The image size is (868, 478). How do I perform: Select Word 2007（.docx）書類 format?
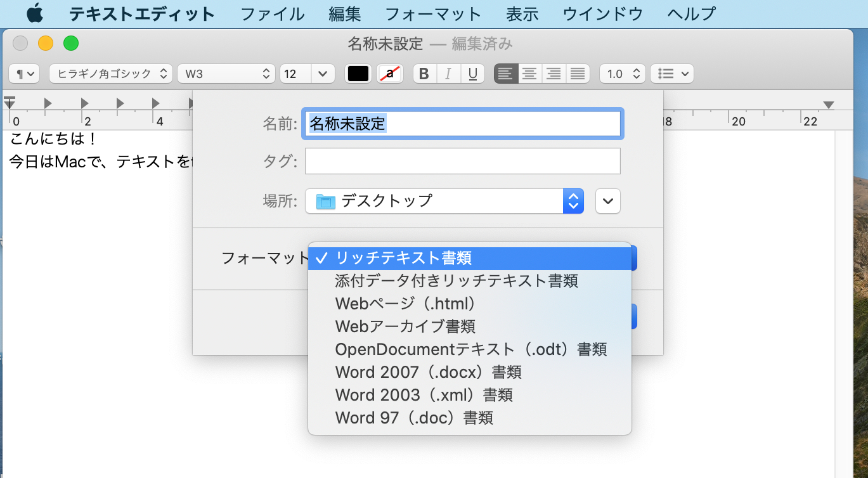click(470, 372)
